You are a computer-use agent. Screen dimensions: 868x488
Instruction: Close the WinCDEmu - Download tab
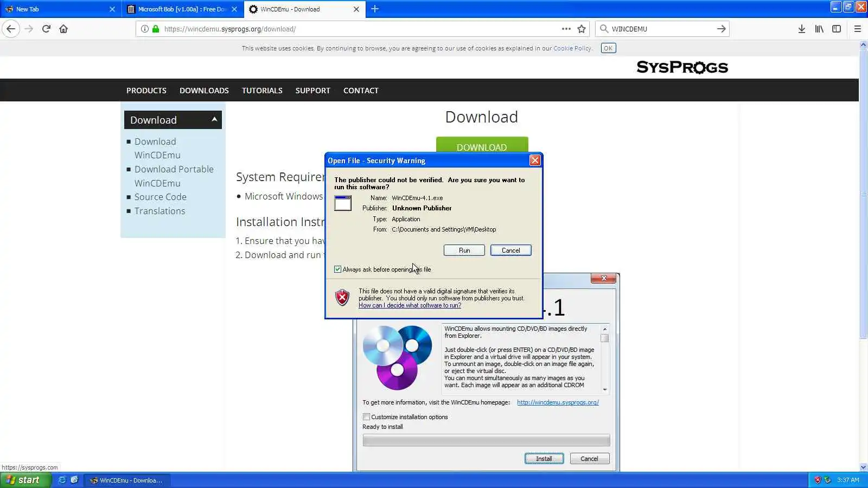coord(356,9)
